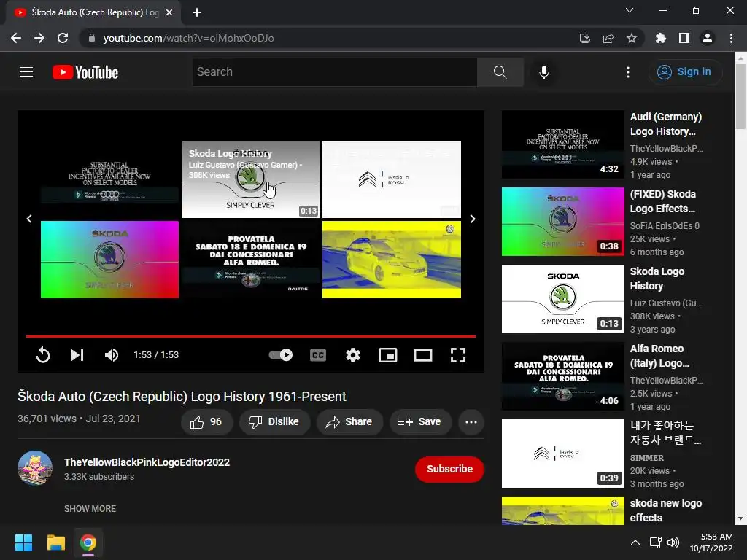Image resolution: width=747 pixels, height=560 pixels.
Task: Open skoda new logo effects video
Action: point(665,510)
